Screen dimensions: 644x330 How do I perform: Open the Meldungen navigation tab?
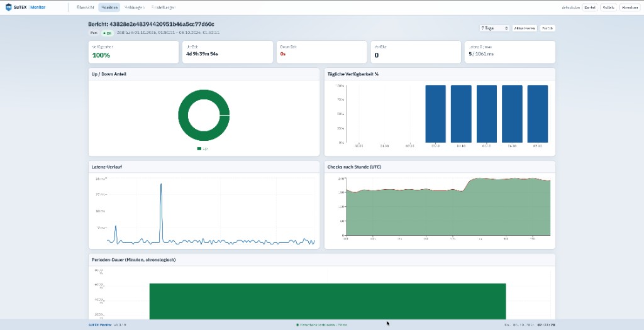(135, 8)
